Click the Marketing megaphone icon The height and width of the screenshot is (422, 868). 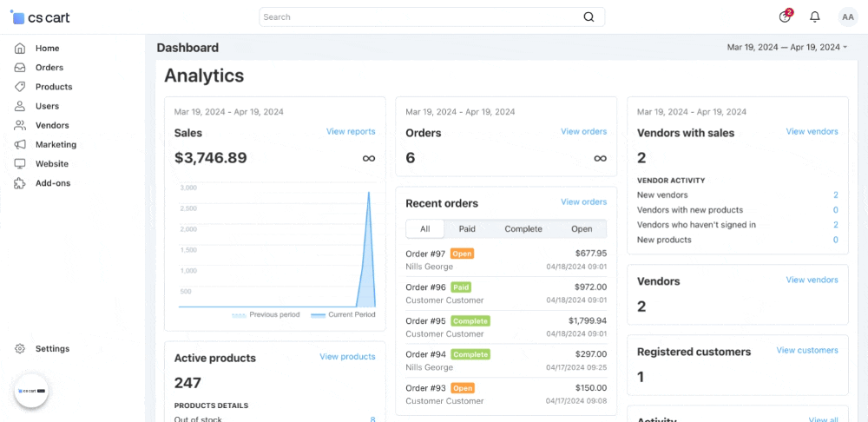point(20,144)
